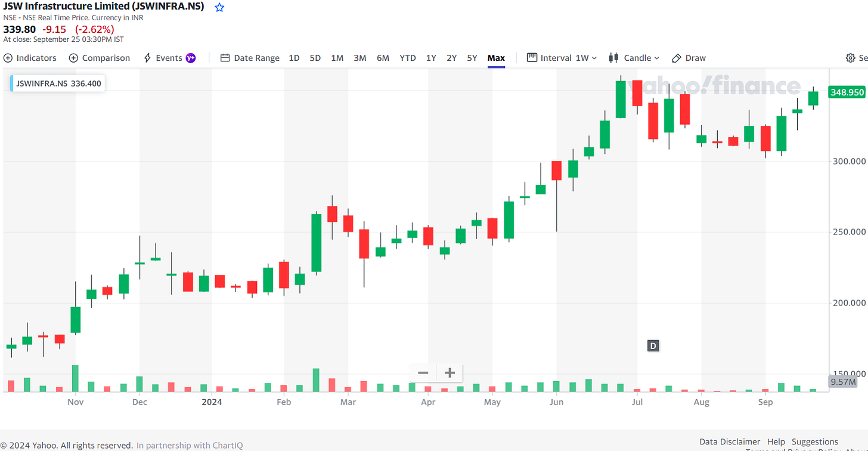Open the Suggestions link

[x=815, y=442]
